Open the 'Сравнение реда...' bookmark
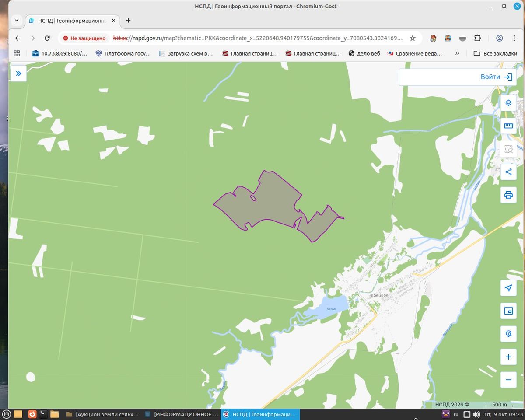525x420 pixels. tap(415, 53)
